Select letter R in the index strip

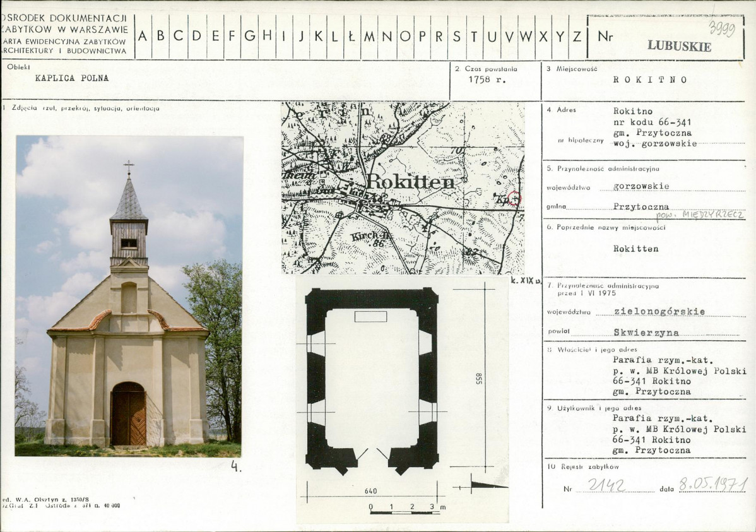(x=439, y=36)
